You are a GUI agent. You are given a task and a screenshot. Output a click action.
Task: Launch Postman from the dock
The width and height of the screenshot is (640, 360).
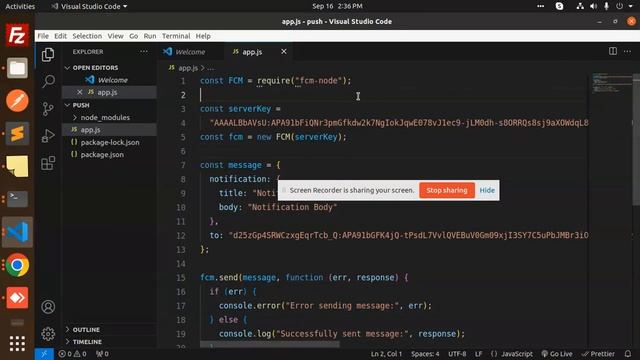tap(17, 100)
